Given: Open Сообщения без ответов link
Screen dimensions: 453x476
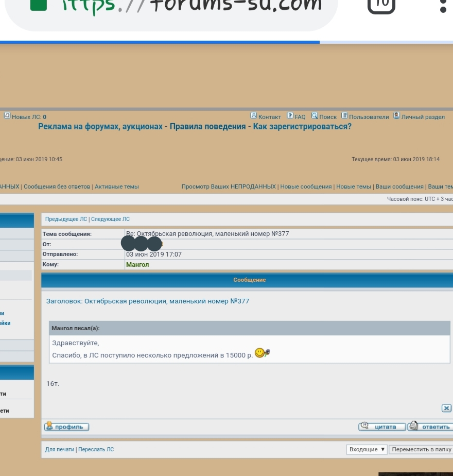Looking at the screenshot, I should tap(57, 186).
